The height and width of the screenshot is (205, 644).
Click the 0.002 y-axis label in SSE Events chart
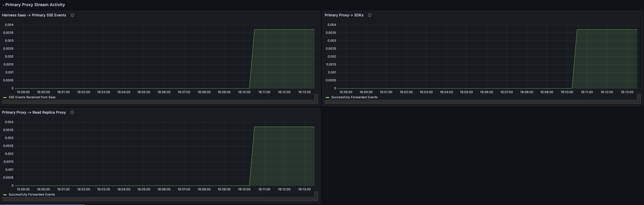pyautogui.click(x=9, y=57)
